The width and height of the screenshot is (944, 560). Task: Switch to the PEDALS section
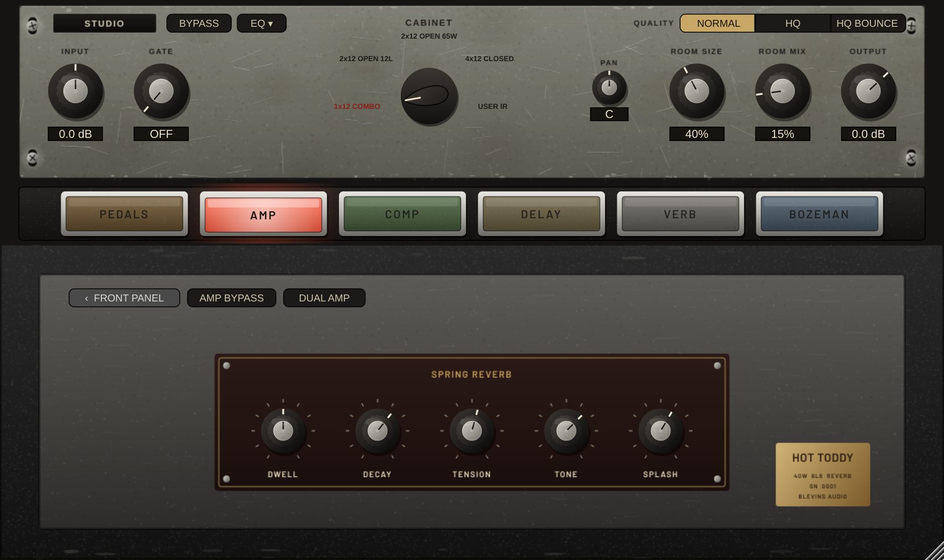124,214
